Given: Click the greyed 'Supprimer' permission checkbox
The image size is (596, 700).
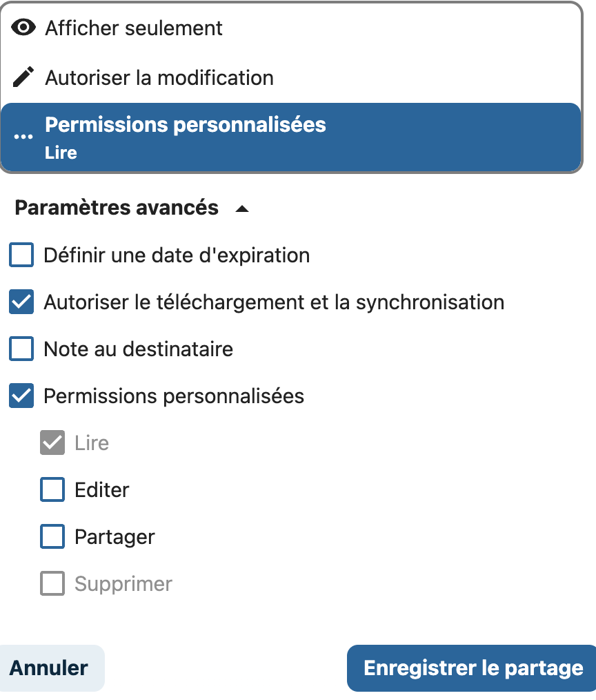Looking at the screenshot, I should pyautogui.click(x=52, y=583).
